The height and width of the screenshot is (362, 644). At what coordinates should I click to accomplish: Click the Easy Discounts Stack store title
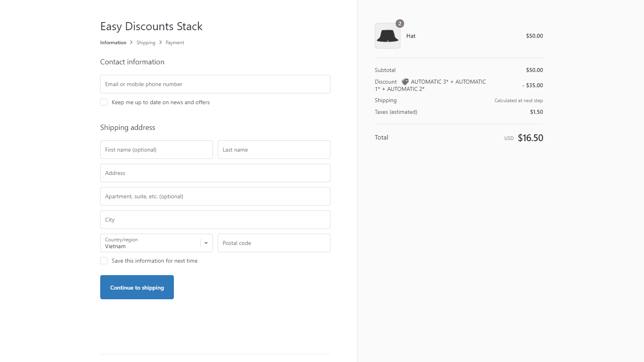151,27
